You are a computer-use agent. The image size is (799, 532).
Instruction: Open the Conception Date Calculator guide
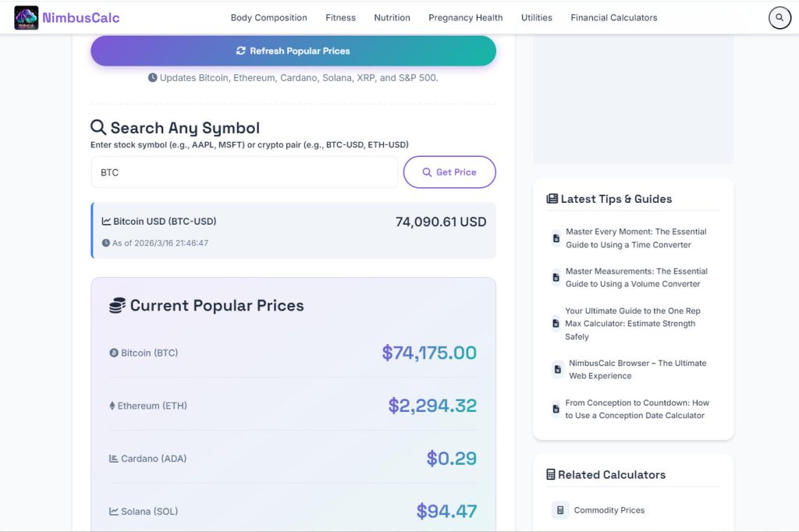coord(637,410)
